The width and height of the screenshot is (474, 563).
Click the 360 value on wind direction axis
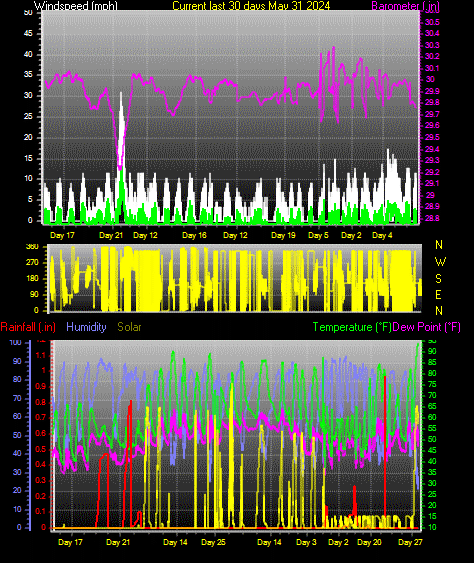32,247
